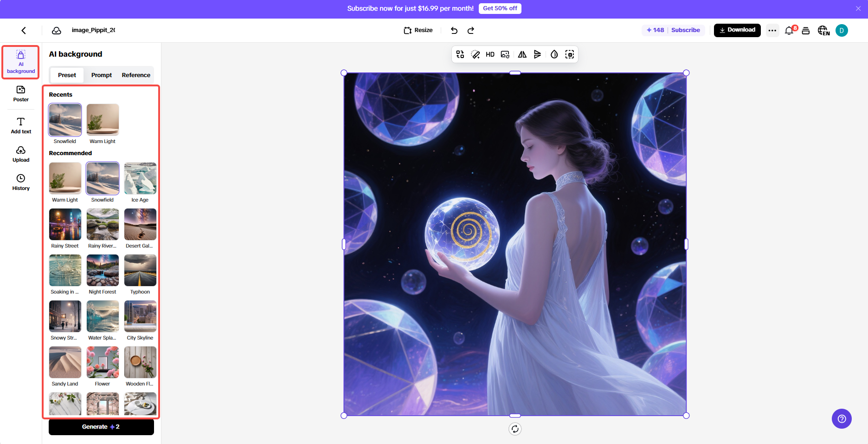Open the Poster tool from the left sidebar

20,94
